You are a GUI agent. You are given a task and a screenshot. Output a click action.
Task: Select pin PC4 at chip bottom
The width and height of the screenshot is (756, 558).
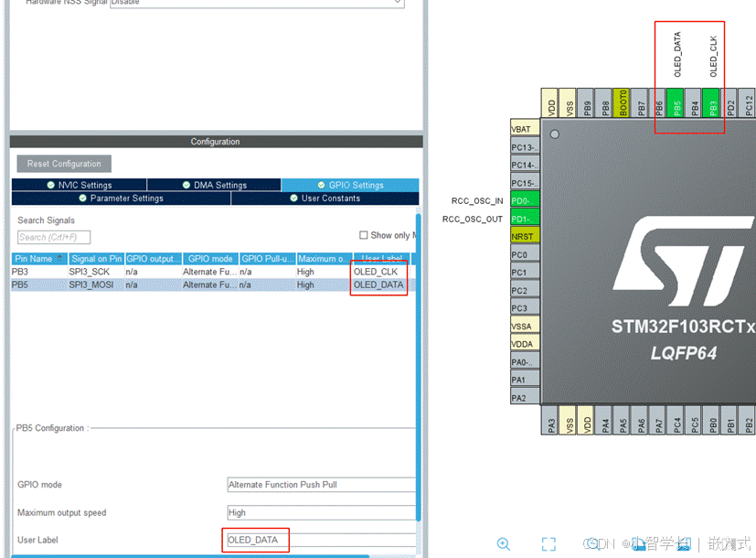pos(676,420)
